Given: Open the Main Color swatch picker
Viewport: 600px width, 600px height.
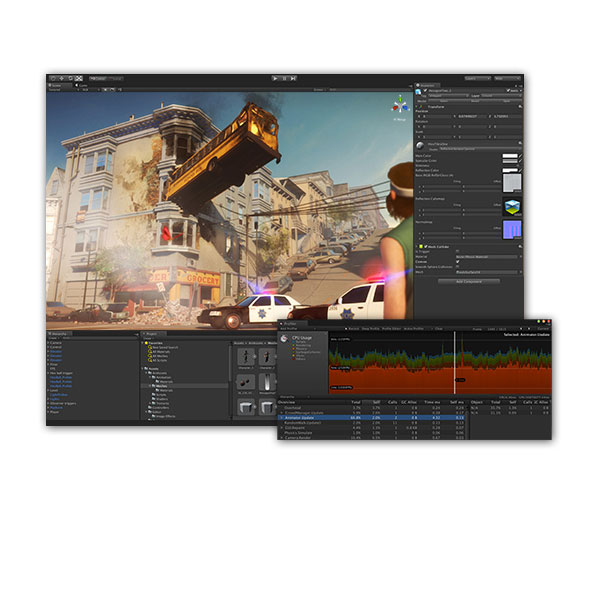Looking at the screenshot, I should pos(510,156).
